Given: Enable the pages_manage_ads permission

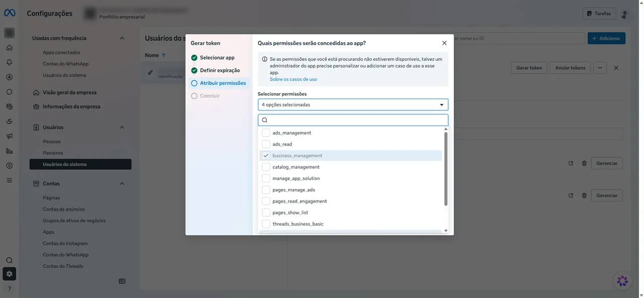Looking at the screenshot, I should (x=266, y=190).
